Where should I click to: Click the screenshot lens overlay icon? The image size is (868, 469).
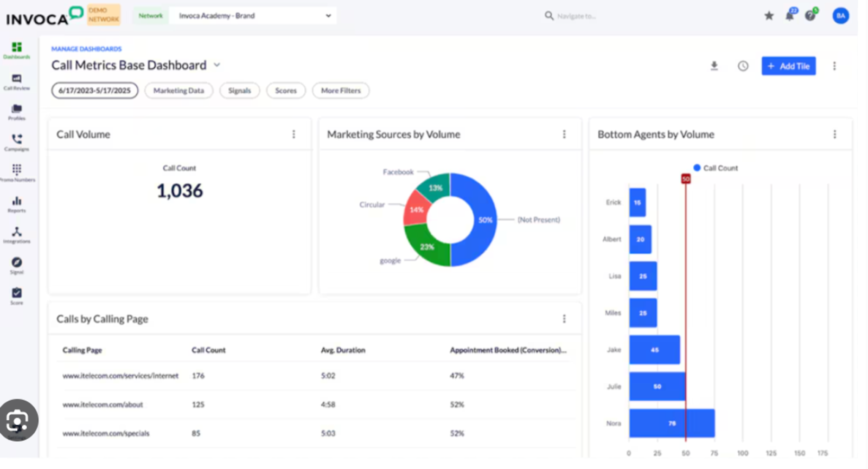tap(18, 420)
